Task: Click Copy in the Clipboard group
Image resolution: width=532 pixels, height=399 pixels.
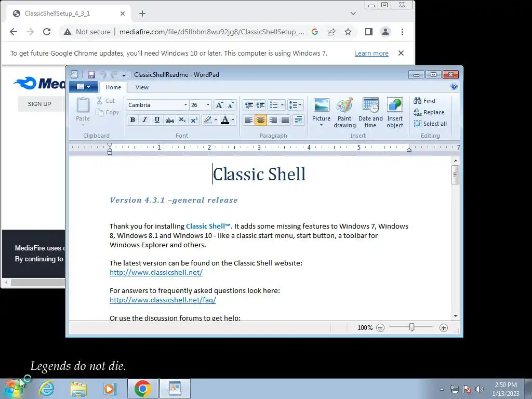Action: click(x=107, y=112)
